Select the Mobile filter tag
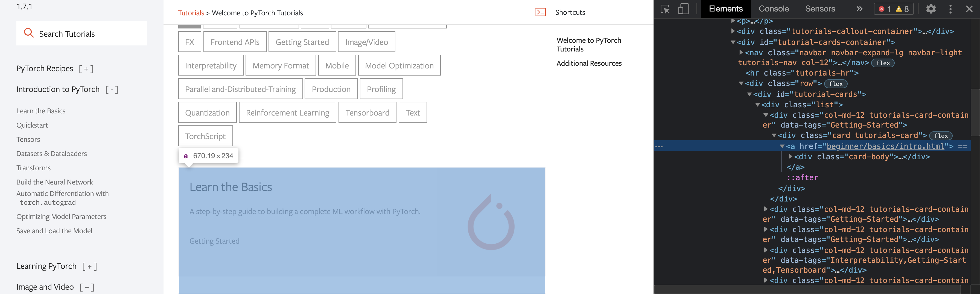Image resolution: width=980 pixels, height=294 pixels. tap(337, 65)
